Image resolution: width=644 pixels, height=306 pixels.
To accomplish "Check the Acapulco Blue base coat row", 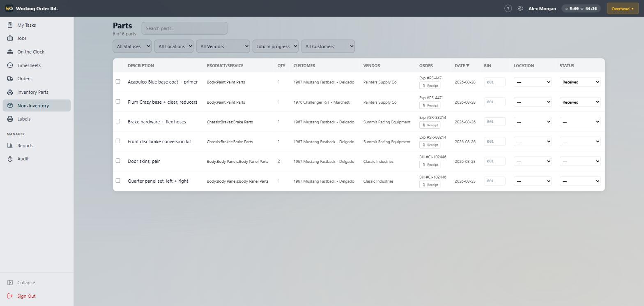I will [x=118, y=81].
